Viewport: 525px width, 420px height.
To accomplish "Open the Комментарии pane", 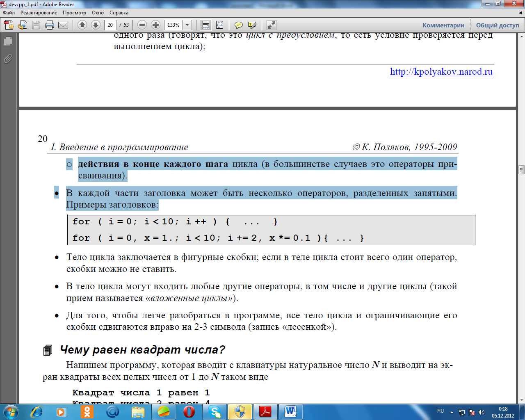I will [x=443, y=25].
